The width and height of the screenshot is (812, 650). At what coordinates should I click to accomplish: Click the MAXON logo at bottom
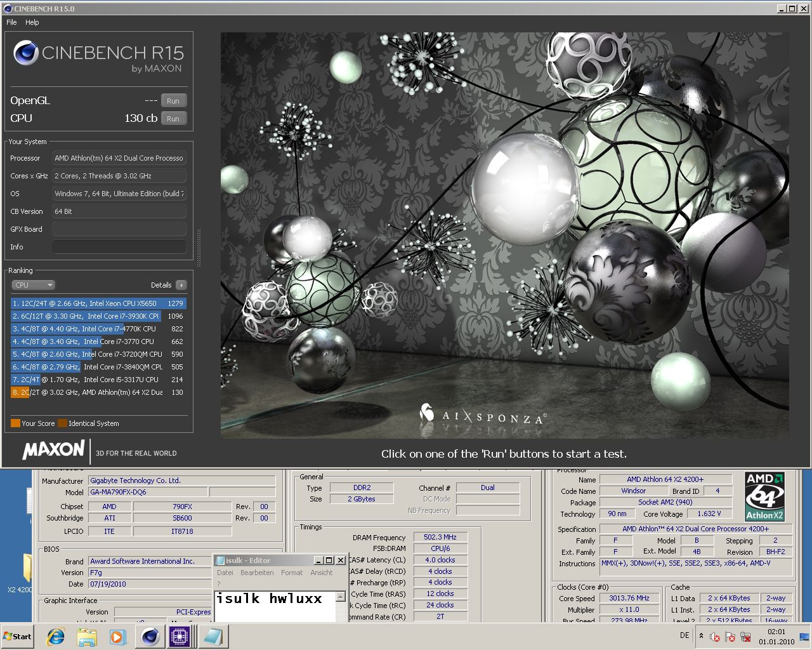coord(53,450)
